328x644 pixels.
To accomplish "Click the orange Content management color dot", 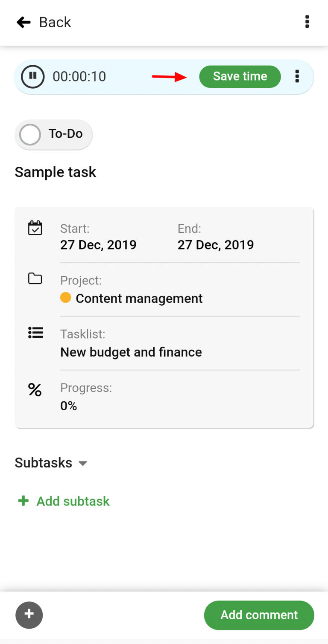I will (x=65, y=297).
